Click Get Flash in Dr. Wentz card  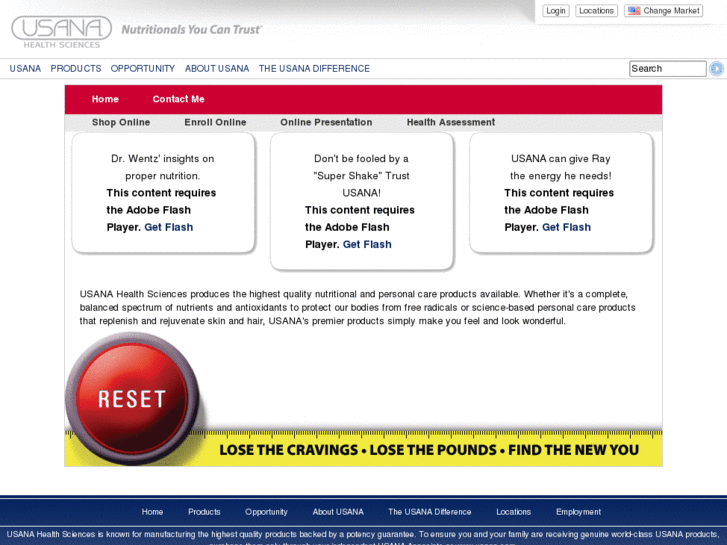169,227
